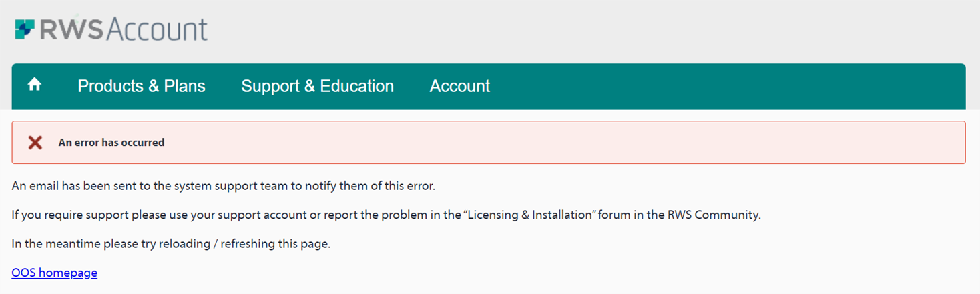Open the Account menu
The height and width of the screenshot is (294, 980).
point(460,86)
